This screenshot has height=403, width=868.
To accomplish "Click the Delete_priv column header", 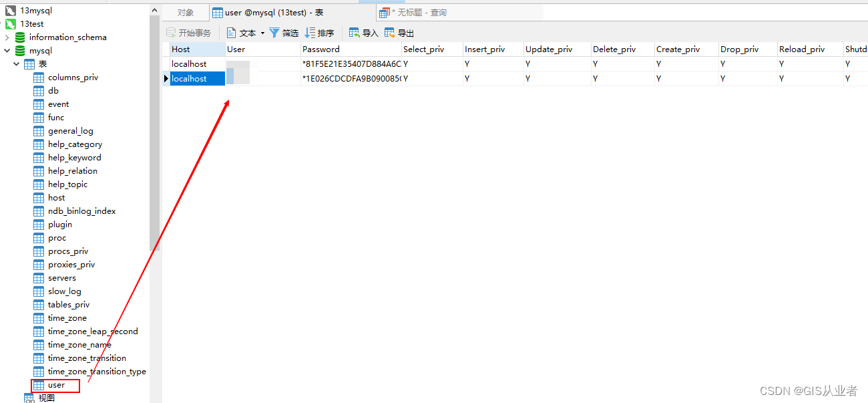I will point(623,49).
